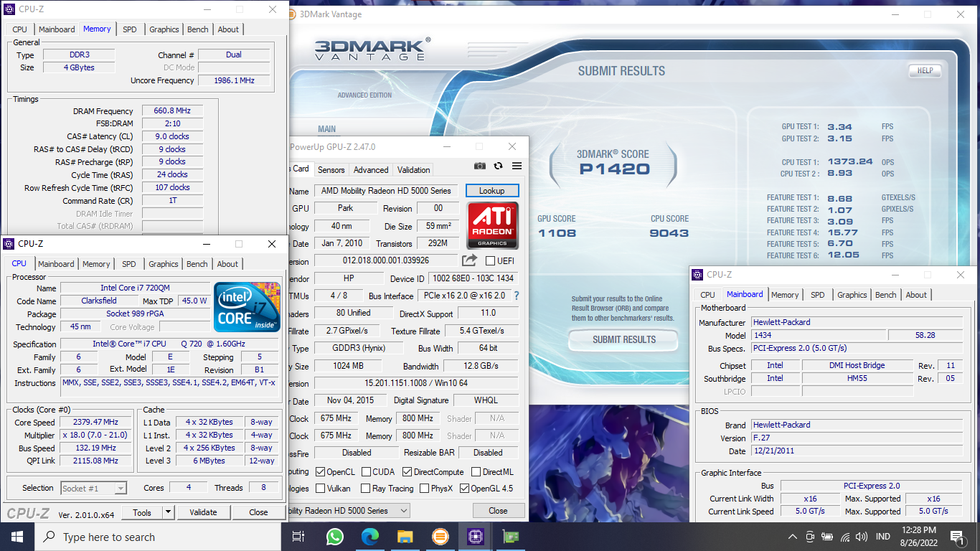
Task: Click the IND input language indicator
Action: [x=883, y=537]
